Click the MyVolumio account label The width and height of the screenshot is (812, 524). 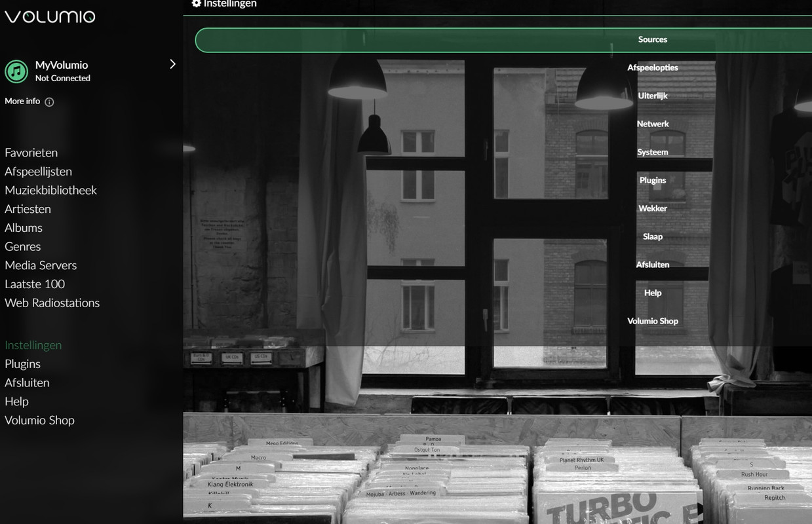point(62,65)
